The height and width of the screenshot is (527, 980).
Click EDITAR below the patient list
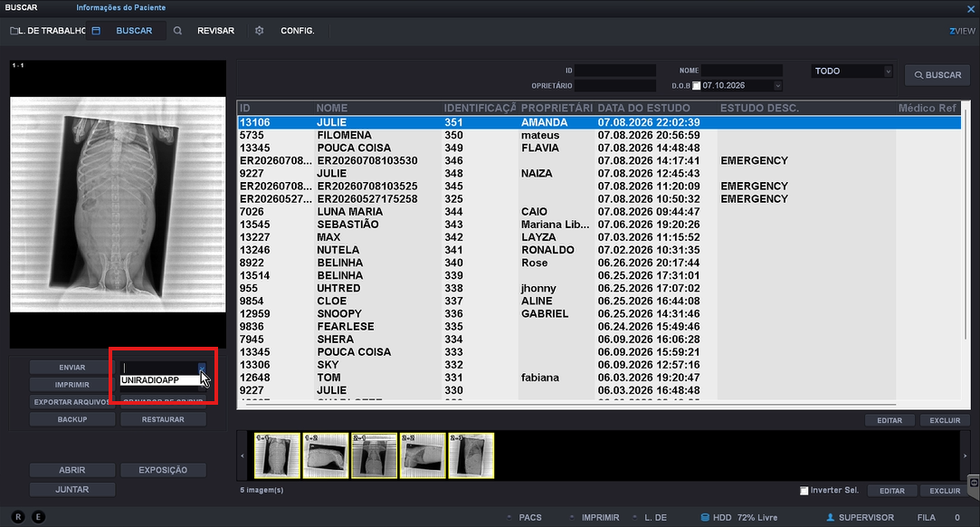pyautogui.click(x=890, y=421)
